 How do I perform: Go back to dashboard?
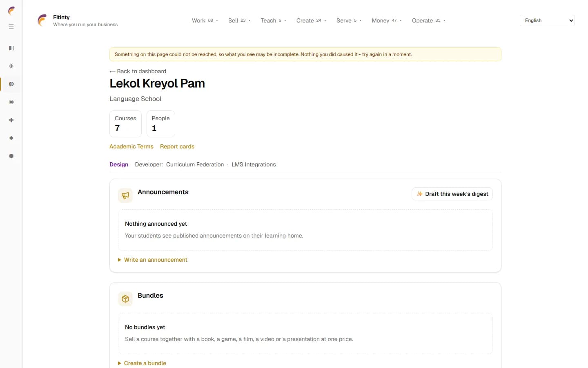pos(138,71)
